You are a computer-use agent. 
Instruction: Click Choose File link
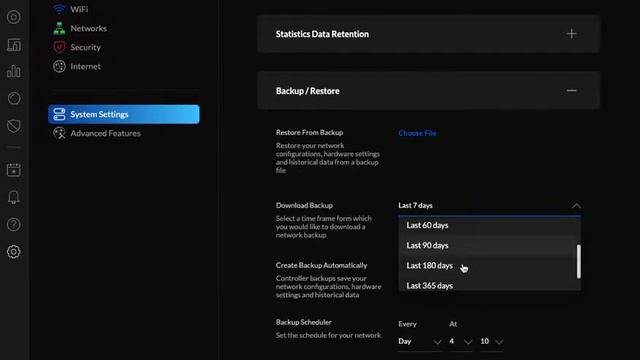click(x=417, y=133)
